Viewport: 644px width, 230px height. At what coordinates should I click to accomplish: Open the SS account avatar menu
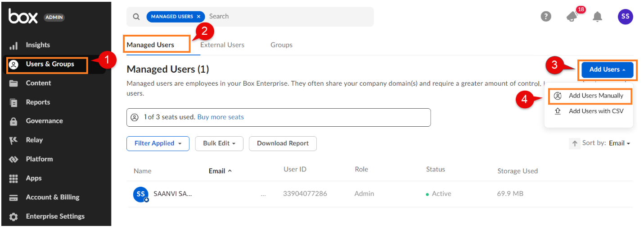click(625, 17)
